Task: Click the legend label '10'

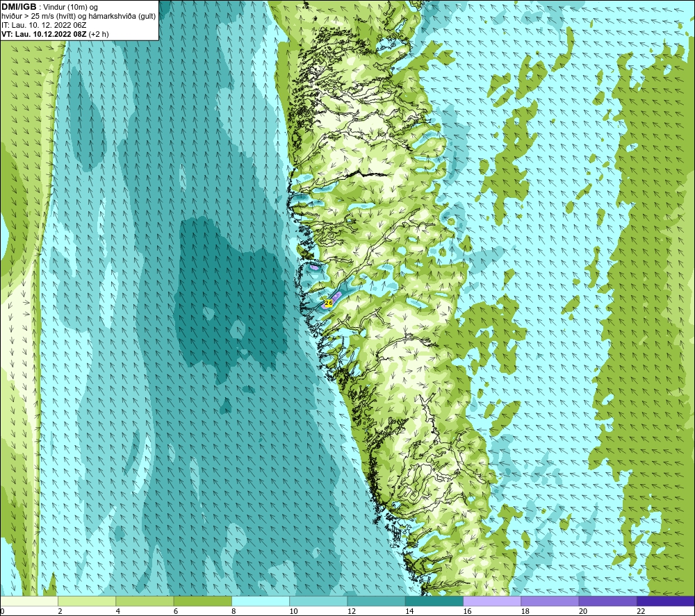Action: click(x=293, y=611)
